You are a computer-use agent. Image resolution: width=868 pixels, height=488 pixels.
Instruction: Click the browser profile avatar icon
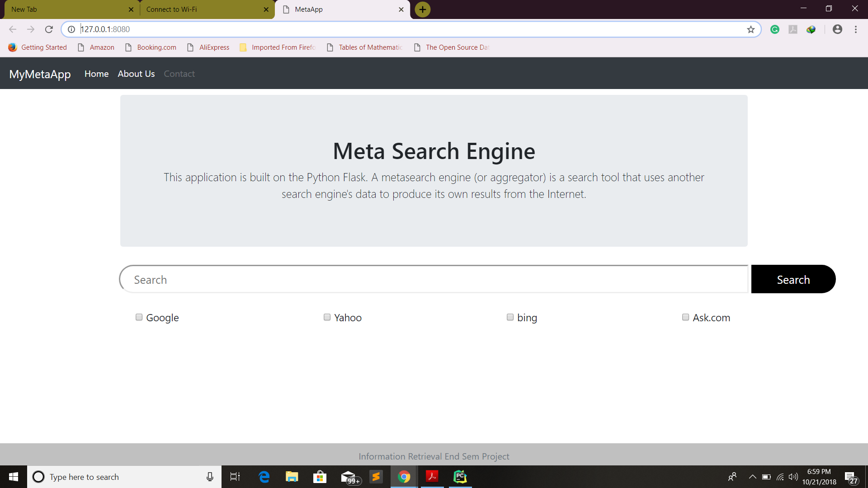coord(837,29)
